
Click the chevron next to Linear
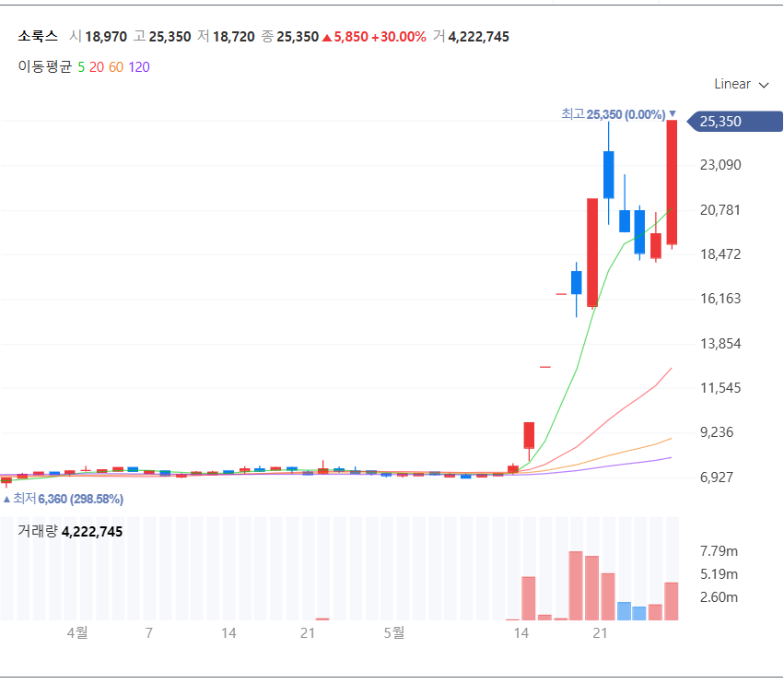764,85
